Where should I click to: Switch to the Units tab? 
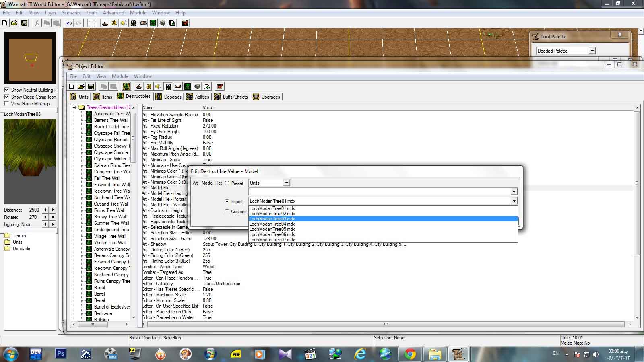[79, 97]
